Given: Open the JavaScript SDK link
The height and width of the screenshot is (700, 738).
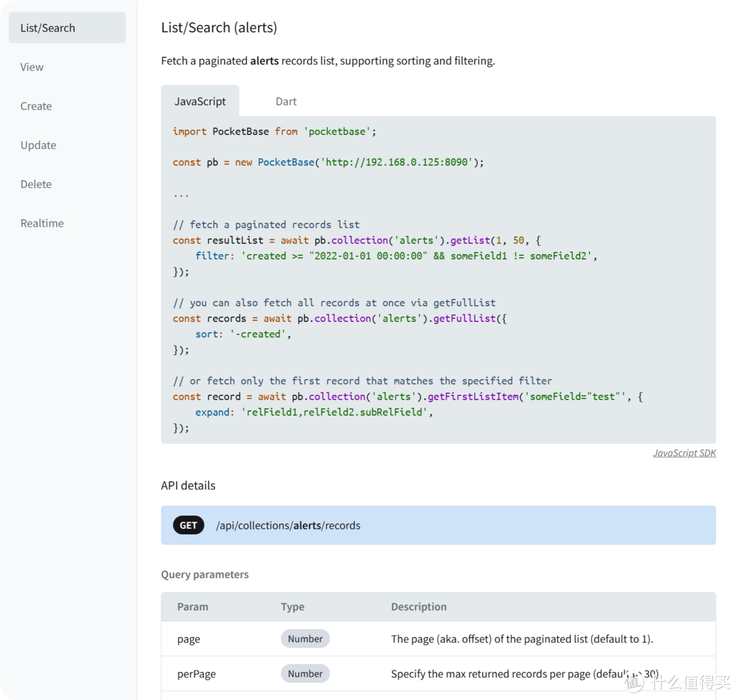Looking at the screenshot, I should tap(684, 453).
